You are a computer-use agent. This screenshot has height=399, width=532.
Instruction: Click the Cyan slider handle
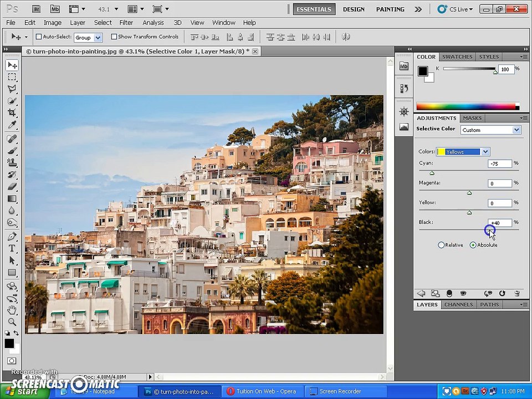pyautogui.click(x=432, y=173)
